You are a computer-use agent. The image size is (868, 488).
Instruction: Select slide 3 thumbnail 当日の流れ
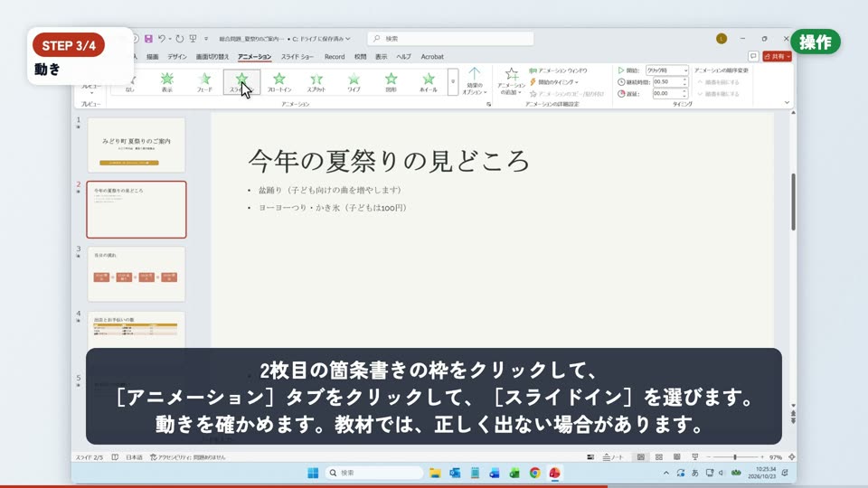point(137,274)
